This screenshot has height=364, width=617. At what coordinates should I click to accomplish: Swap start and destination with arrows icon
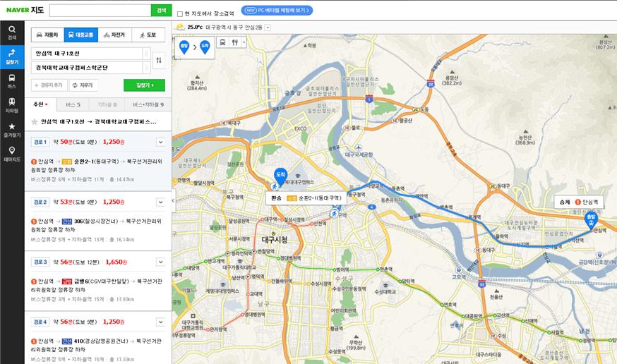(x=159, y=60)
